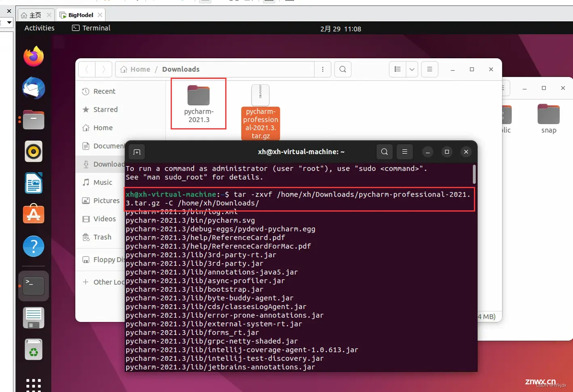
Task: Click Files back navigation arrow
Action: [87, 69]
